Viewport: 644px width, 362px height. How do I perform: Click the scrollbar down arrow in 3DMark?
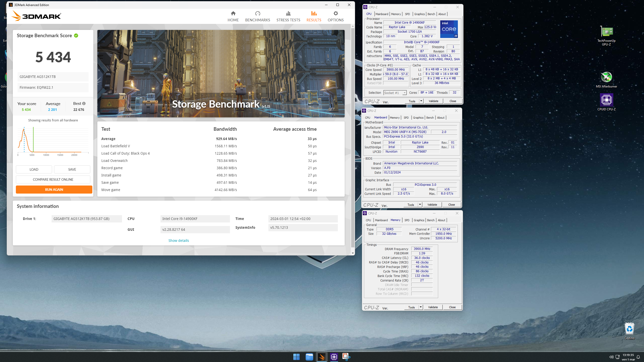click(353, 253)
